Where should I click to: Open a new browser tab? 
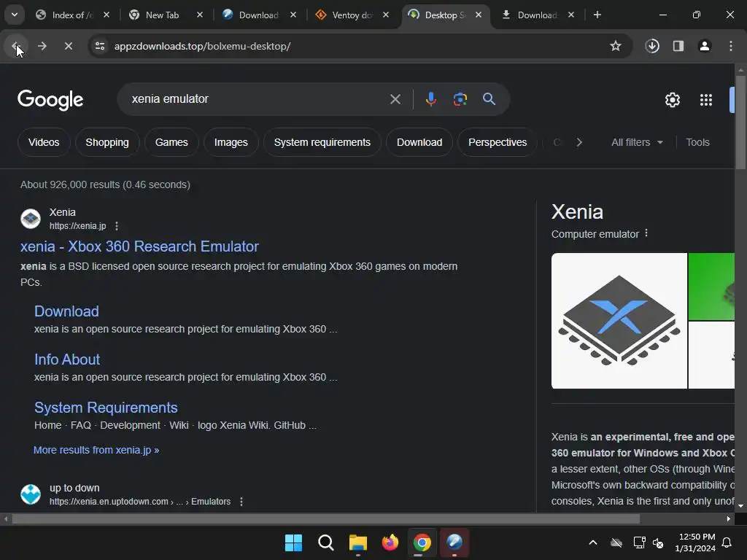point(597,15)
